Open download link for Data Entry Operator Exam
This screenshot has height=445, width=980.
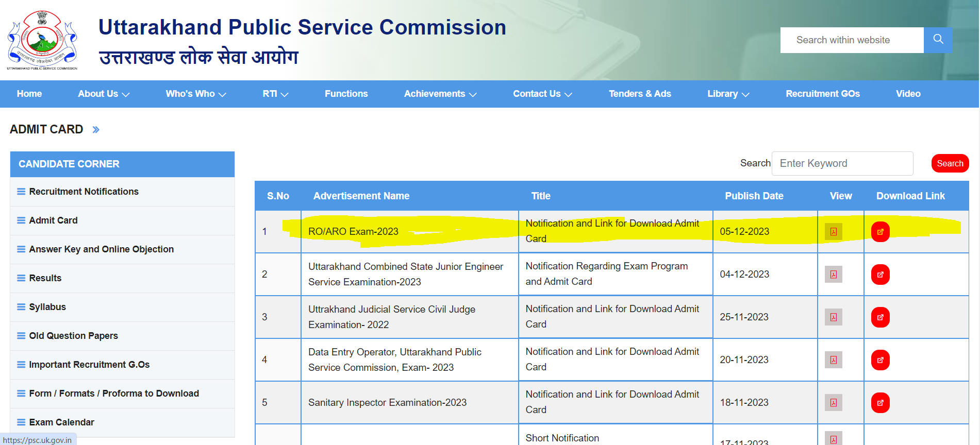click(x=881, y=360)
